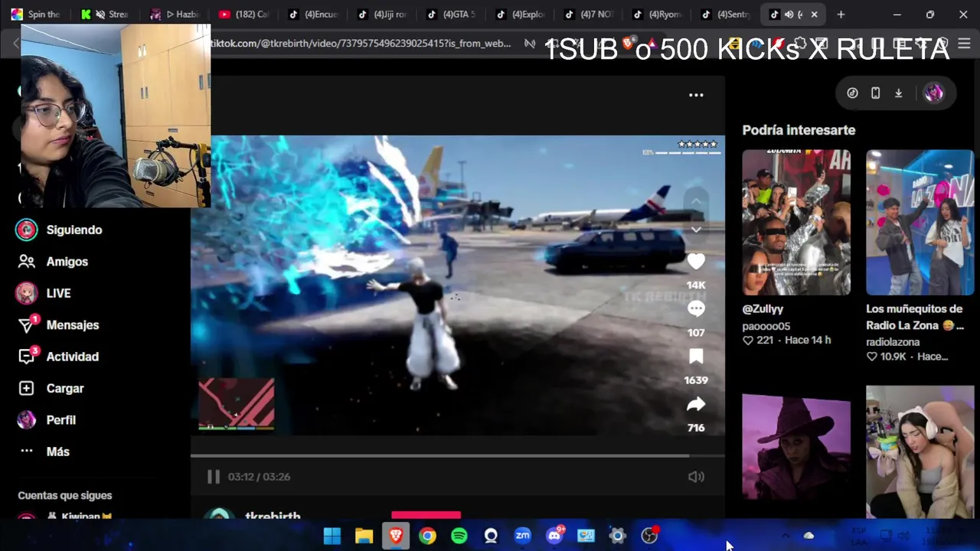Screen dimensions: 980x551
Task: Click the tkrebirth author avatar
Action: [220, 514]
